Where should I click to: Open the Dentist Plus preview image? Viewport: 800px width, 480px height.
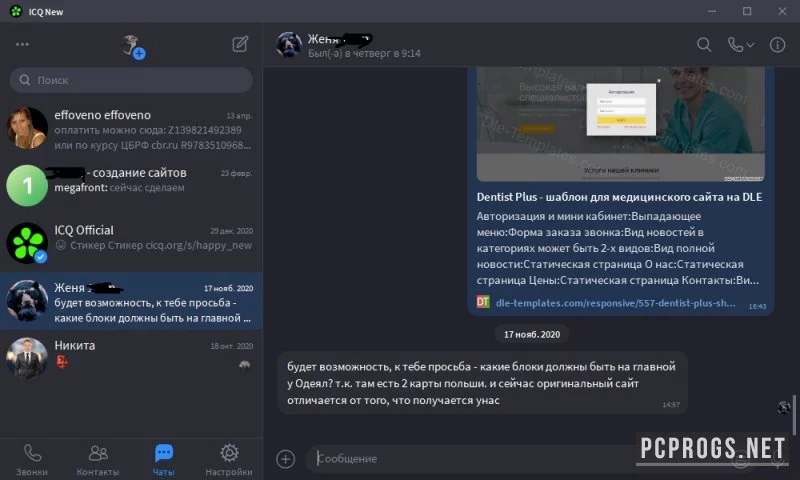coord(620,124)
